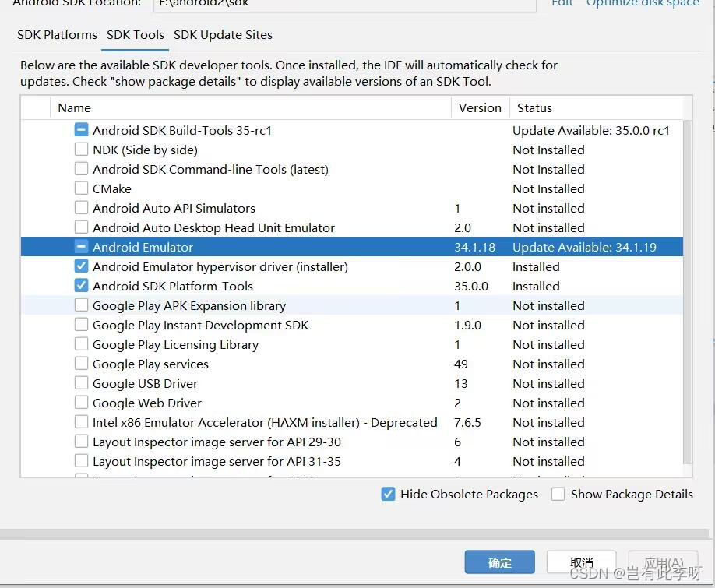Click Update Available: 35.0.0 rc1 status

pyautogui.click(x=591, y=130)
